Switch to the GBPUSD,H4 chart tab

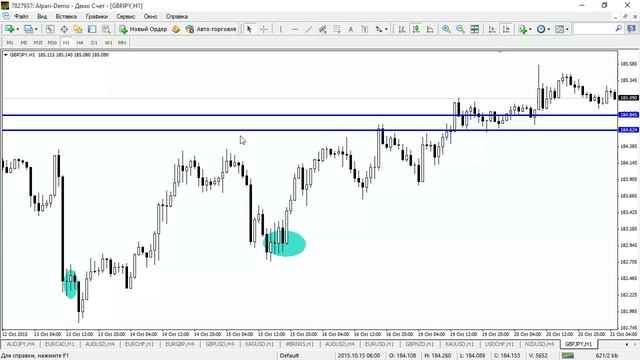(220, 344)
